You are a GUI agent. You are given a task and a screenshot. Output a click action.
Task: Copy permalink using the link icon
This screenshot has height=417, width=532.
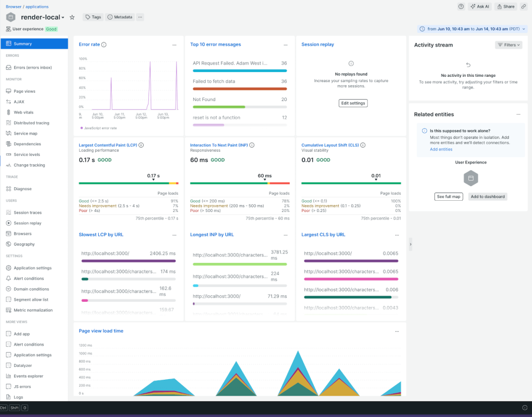tap(524, 6)
